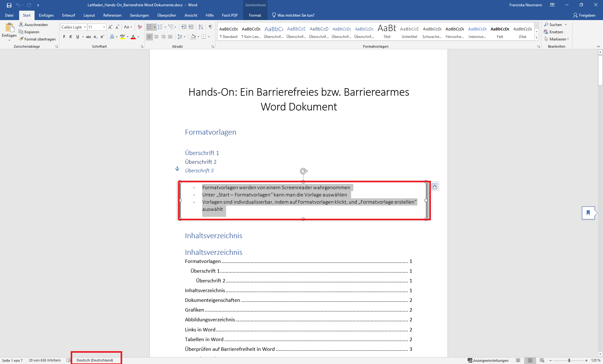This screenshot has height=364, width=603.
Task: Open the font size dropdown
Action: click(x=104, y=27)
